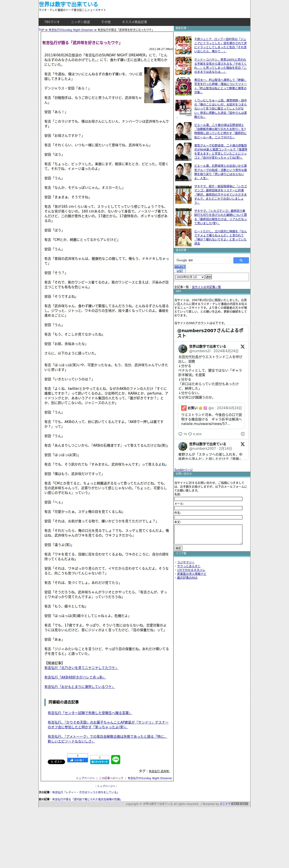
Task: Click the heart like icon showing 6,904
Action: [190, 434]
